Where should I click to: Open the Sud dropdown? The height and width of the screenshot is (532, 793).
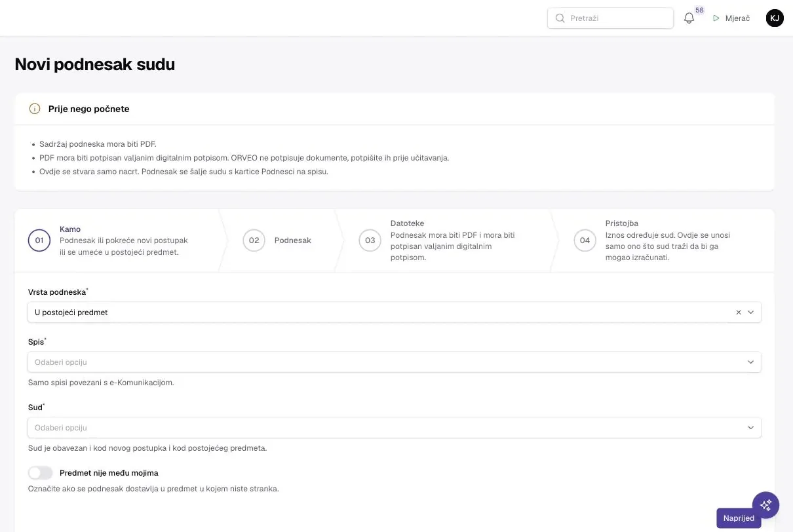[395, 427]
